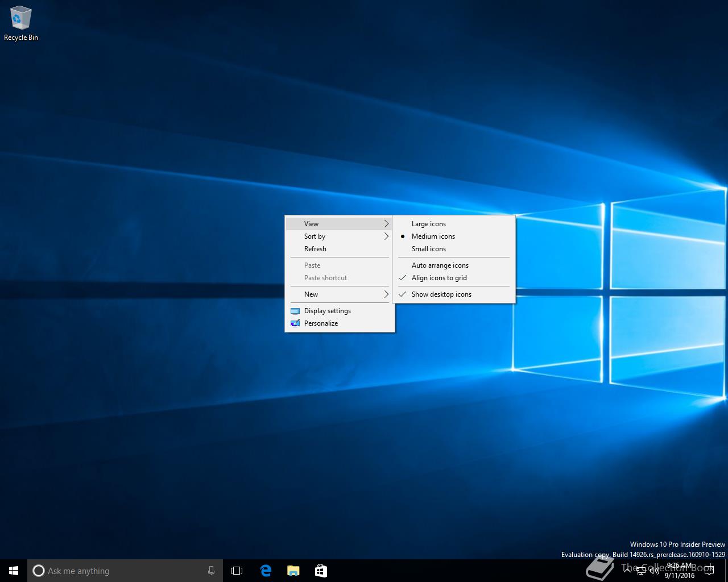Open the Recycle Bin desktop icon

20,23
